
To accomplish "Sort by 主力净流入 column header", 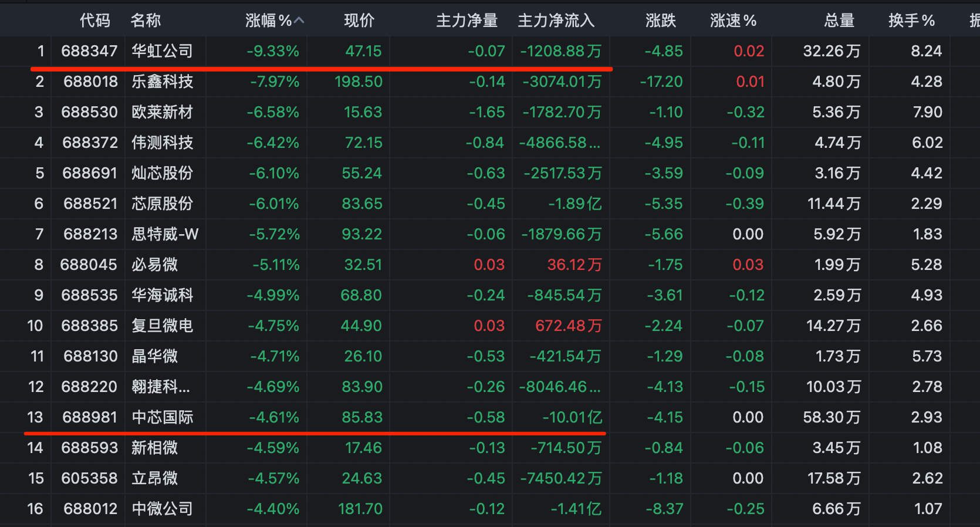I will 556,21.
